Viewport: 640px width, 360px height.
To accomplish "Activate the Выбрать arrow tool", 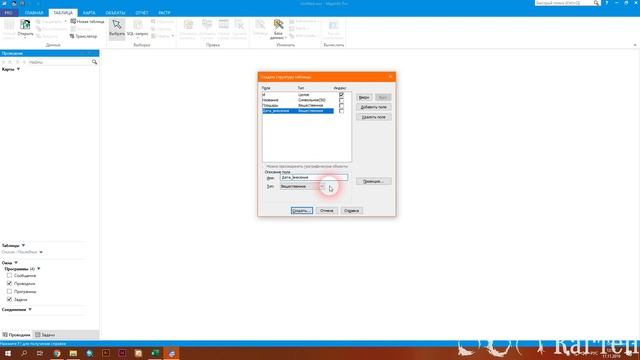I will [x=117, y=29].
